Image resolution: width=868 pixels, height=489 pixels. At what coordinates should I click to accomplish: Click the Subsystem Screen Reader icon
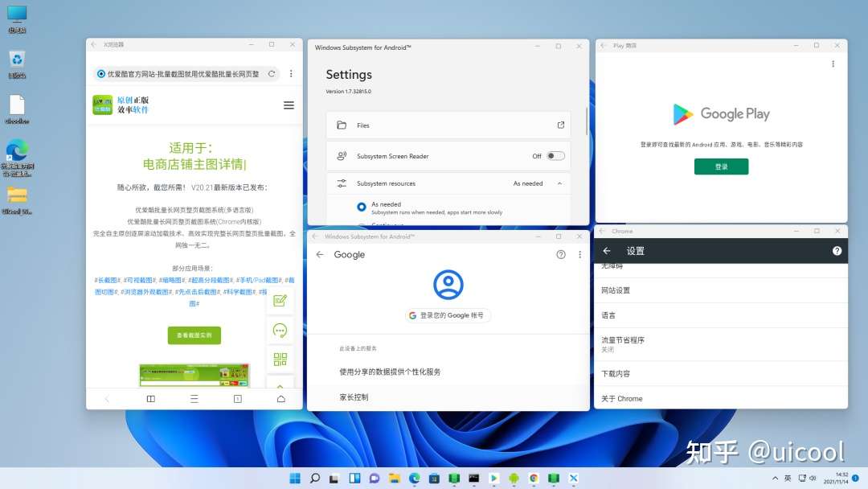[x=342, y=156]
